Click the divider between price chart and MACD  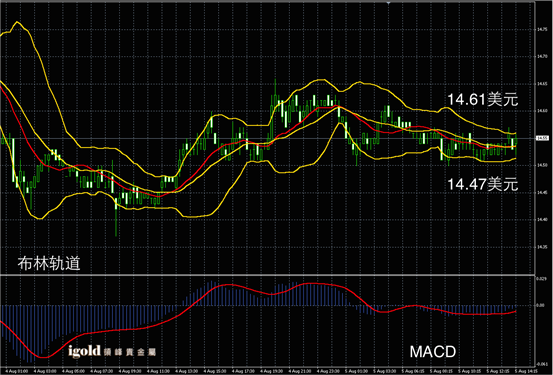point(267,274)
